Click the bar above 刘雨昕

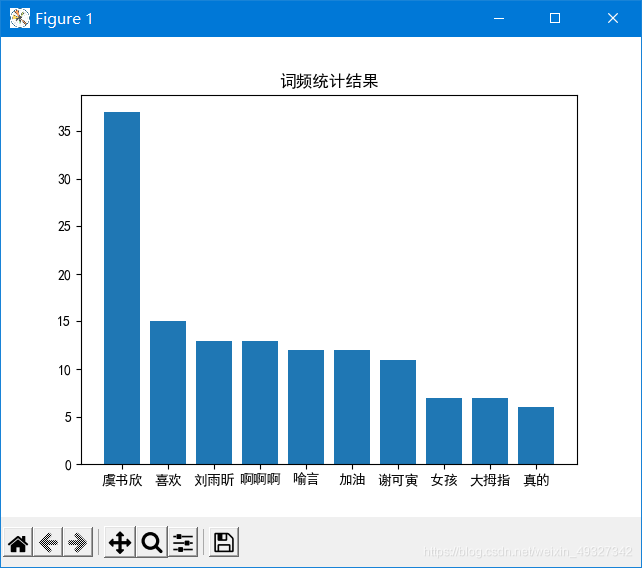click(x=214, y=403)
